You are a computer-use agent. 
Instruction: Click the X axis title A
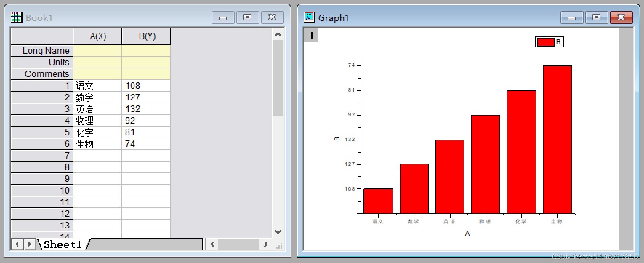point(467,233)
